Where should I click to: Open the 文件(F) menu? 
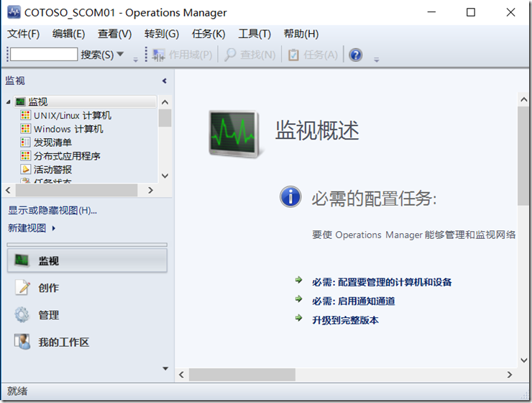coord(24,34)
